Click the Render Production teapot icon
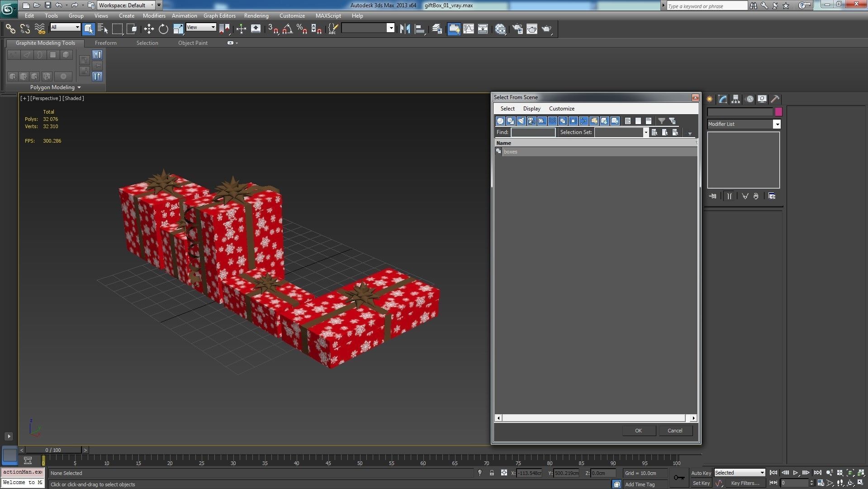The height and width of the screenshot is (489, 868). point(547,29)
